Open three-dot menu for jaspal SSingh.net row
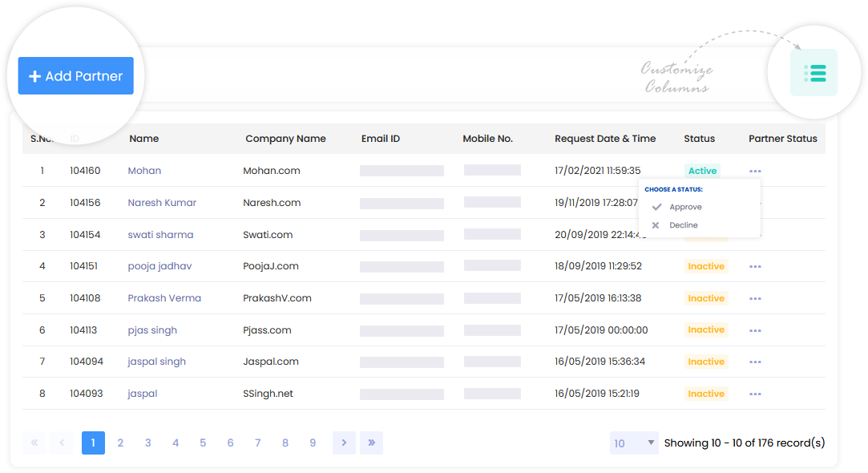 pos(755,394)
